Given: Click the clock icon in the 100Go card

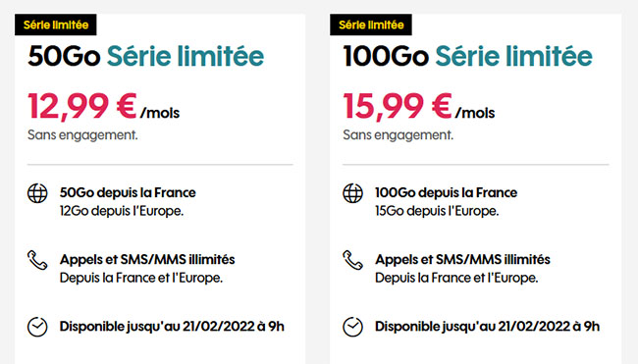Looking at the screenshot, I should (x=352, y=327).
